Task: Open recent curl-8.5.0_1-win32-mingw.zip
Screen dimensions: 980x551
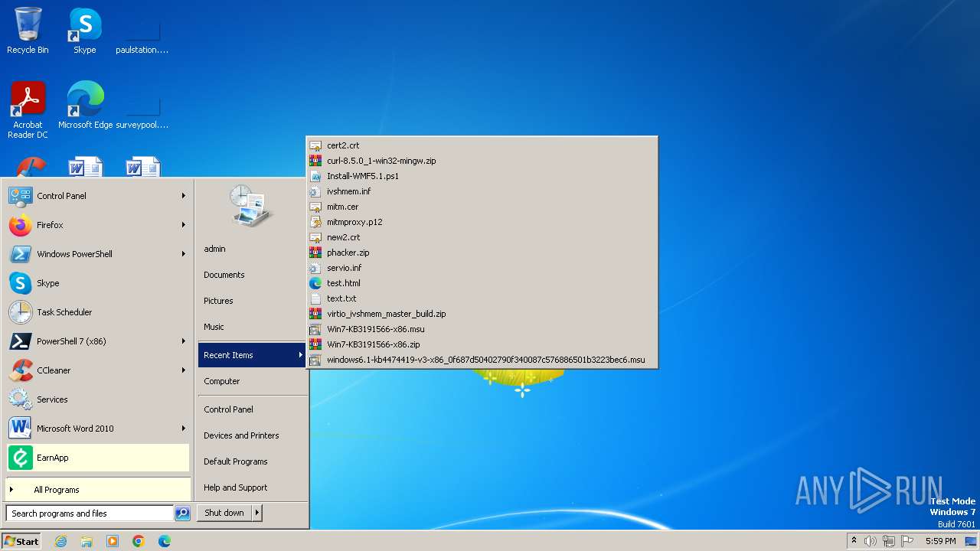Action: pyautogui.click(x=482, y=161)
